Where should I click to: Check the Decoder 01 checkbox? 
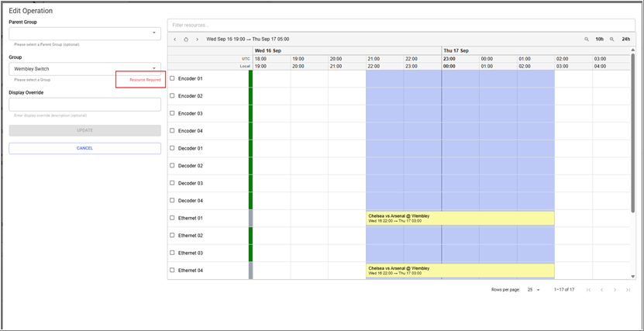(x=172, y=148)
